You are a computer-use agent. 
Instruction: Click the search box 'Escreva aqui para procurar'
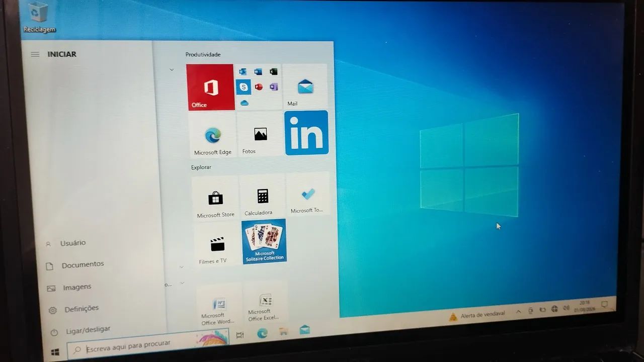(x=148, y=343)
